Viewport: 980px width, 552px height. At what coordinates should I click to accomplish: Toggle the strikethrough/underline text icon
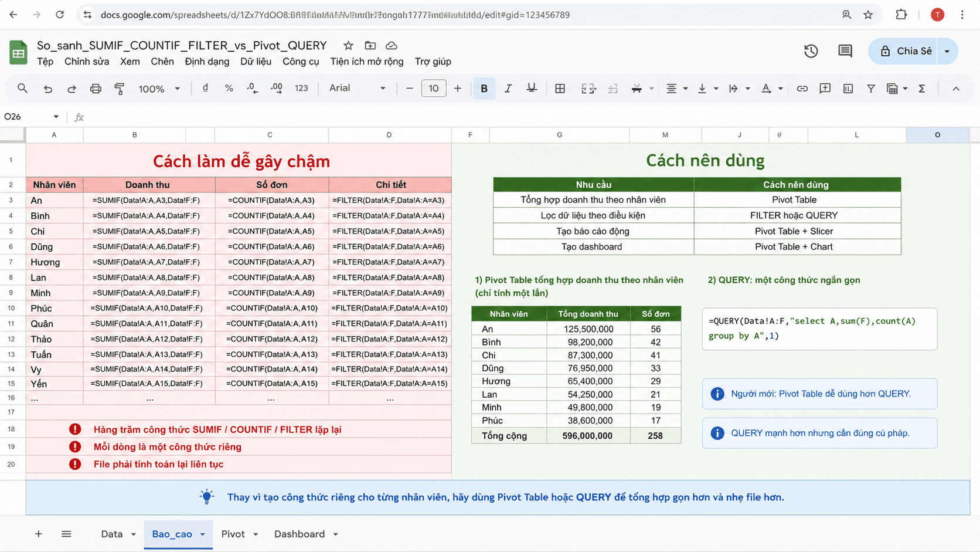coord(532,89)
